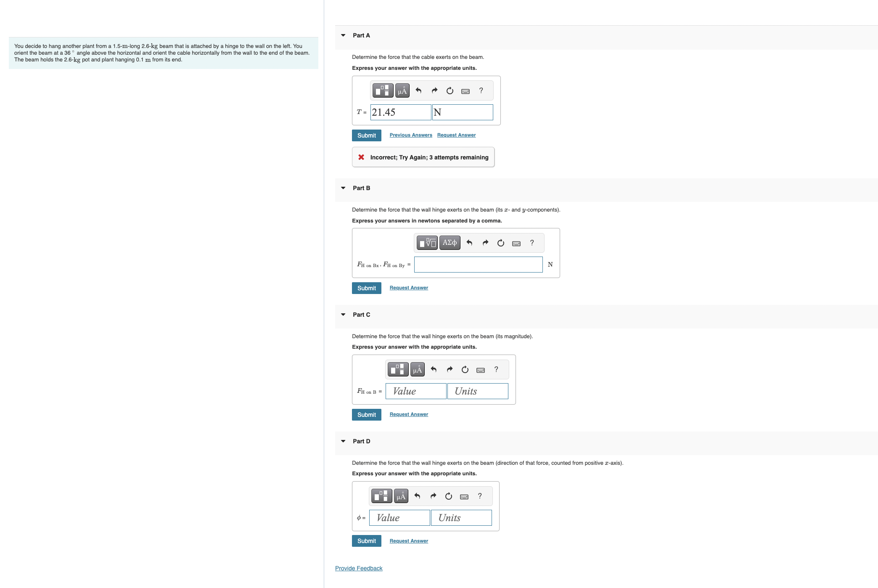Submit the Part A answer
878x588 pixels.
coord(366,135)
